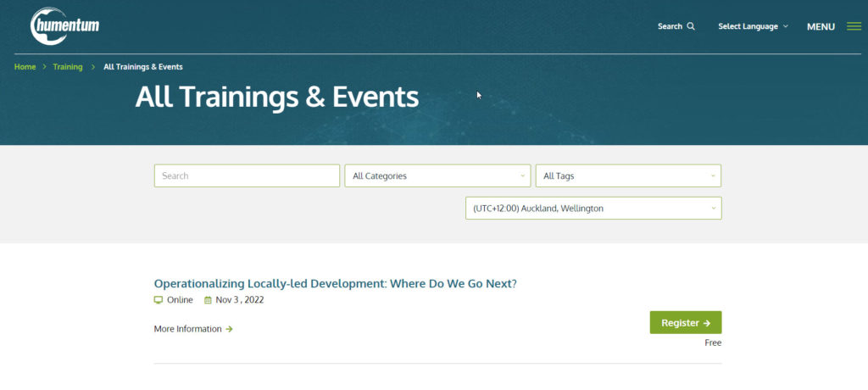Open the hamburger menu icon

pos(854,26)
